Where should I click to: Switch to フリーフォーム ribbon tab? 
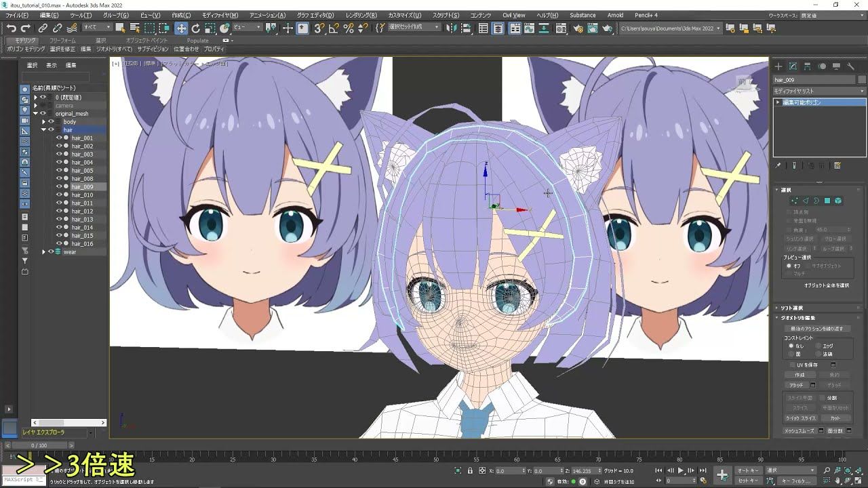62,41
